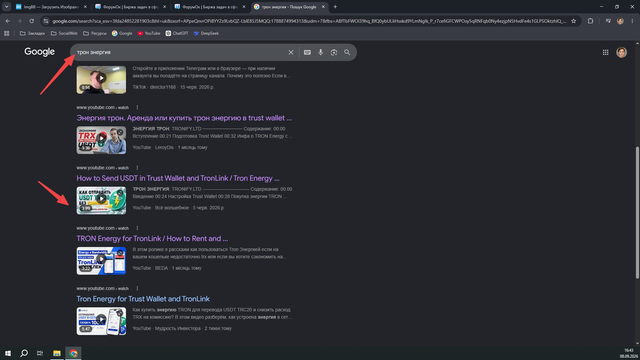Go forward in browser history
640x360 pixels.
[20, 21]
